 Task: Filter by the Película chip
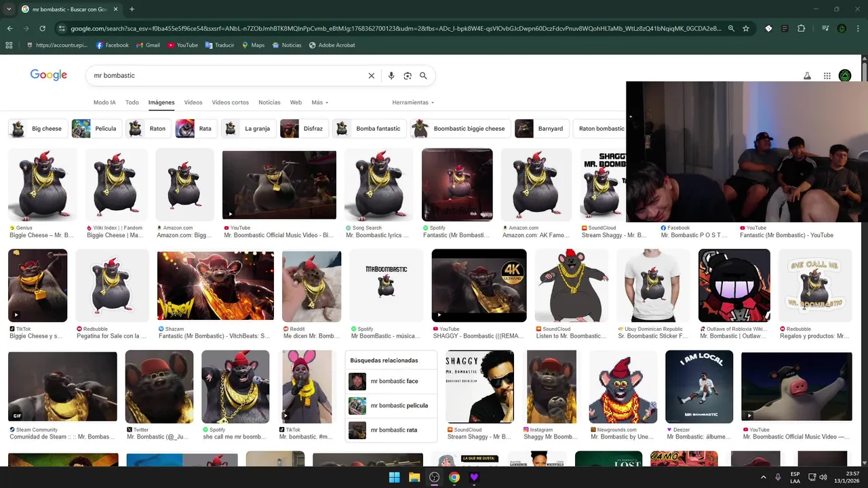tap(96, 129)
